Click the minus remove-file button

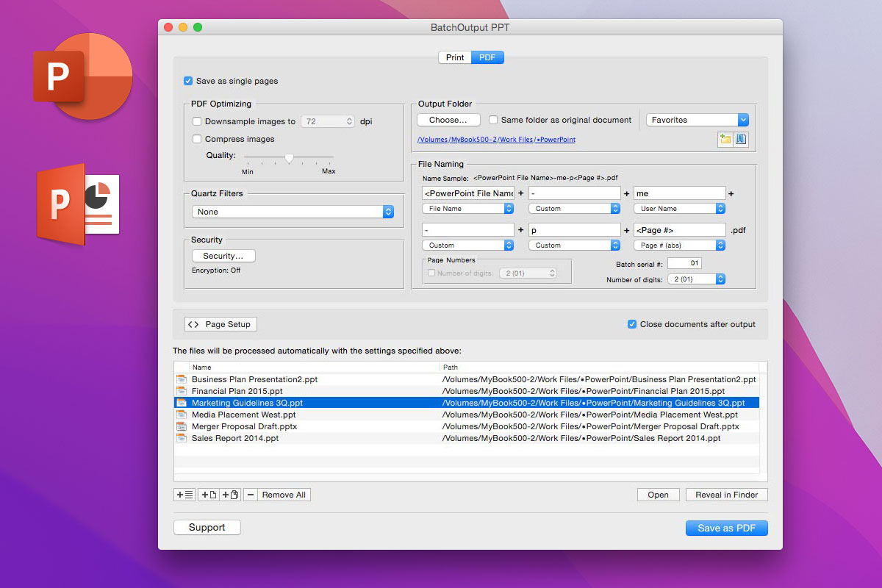[251, 495]
